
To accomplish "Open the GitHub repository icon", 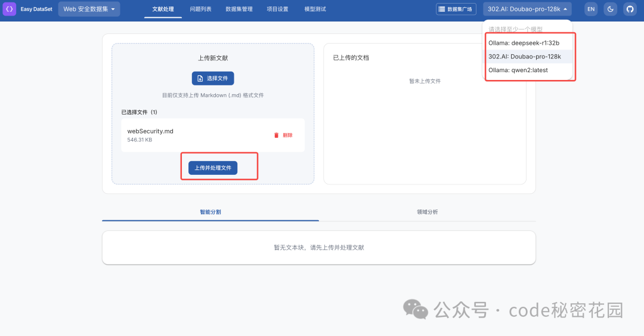I will tap(630, 9).
